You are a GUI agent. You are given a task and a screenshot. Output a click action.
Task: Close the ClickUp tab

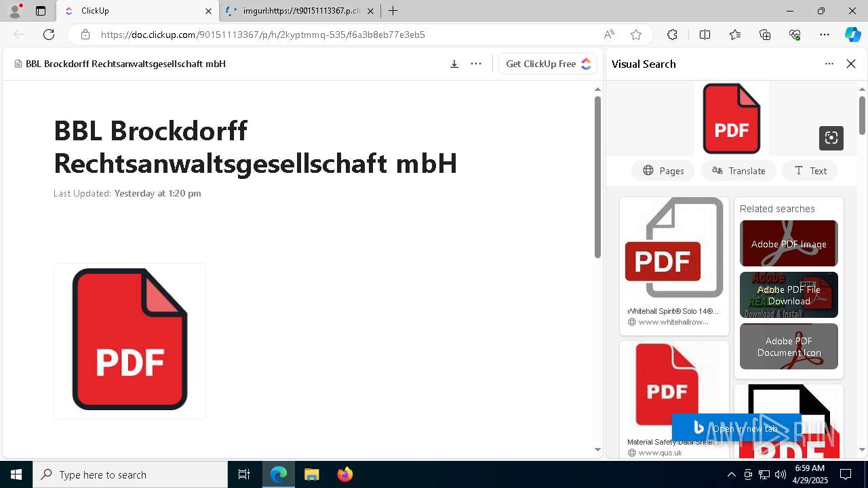[208, 11]
